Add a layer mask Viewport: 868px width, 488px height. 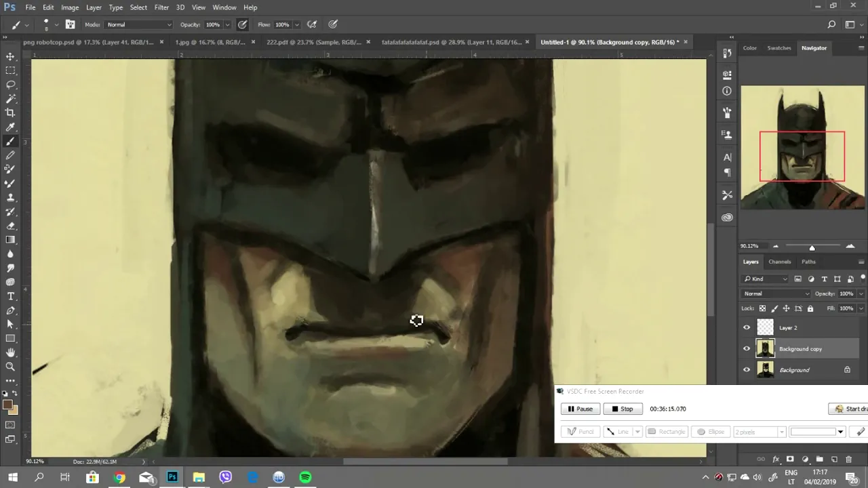coord(790,460)
